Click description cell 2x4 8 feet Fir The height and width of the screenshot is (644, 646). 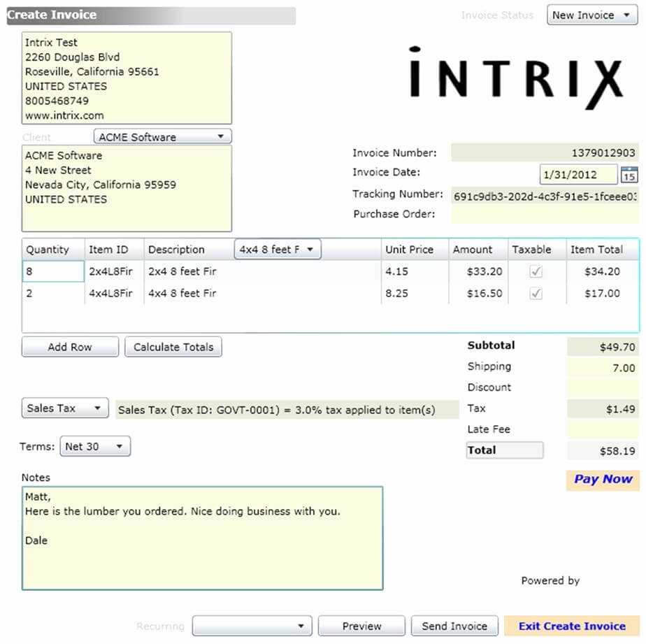pyautogui.click(x=263, y=271)
